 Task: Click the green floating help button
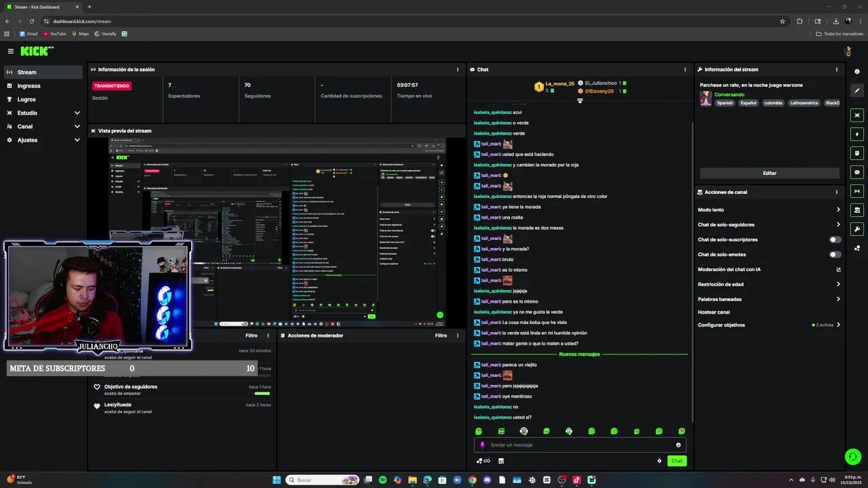coord(852,457)
